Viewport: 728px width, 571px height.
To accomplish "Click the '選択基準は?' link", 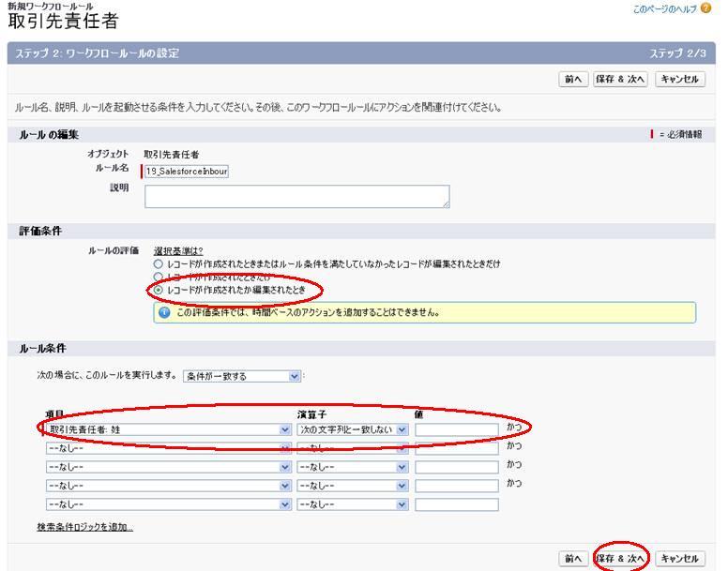I will [178, 250].
